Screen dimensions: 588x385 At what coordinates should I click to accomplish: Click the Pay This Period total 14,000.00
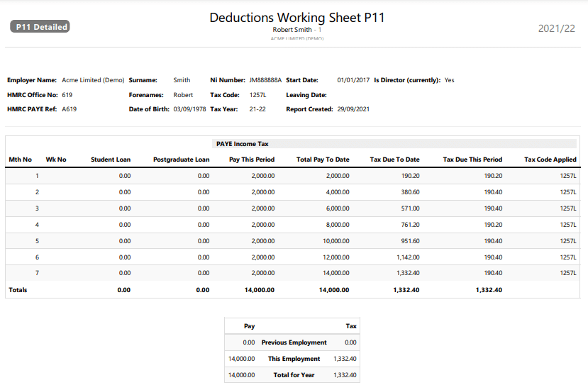pyautogui.click(x=260, y=290)
